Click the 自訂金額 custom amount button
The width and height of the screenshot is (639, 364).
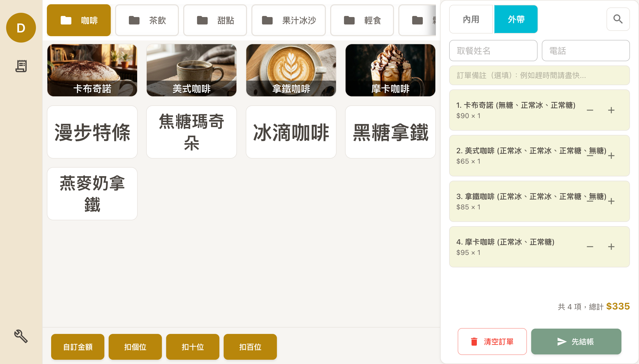pyautogui.click(x=77, y=347)
